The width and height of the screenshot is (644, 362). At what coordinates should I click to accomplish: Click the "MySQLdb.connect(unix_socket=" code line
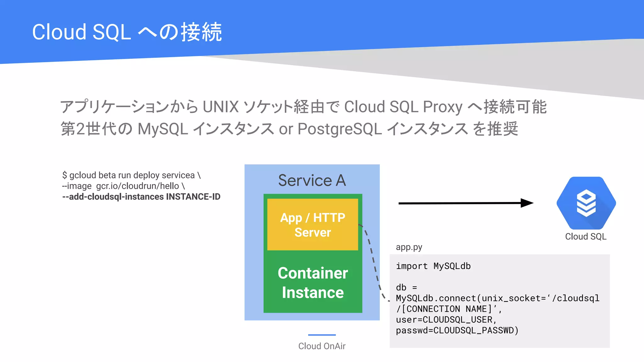(498, 298)
